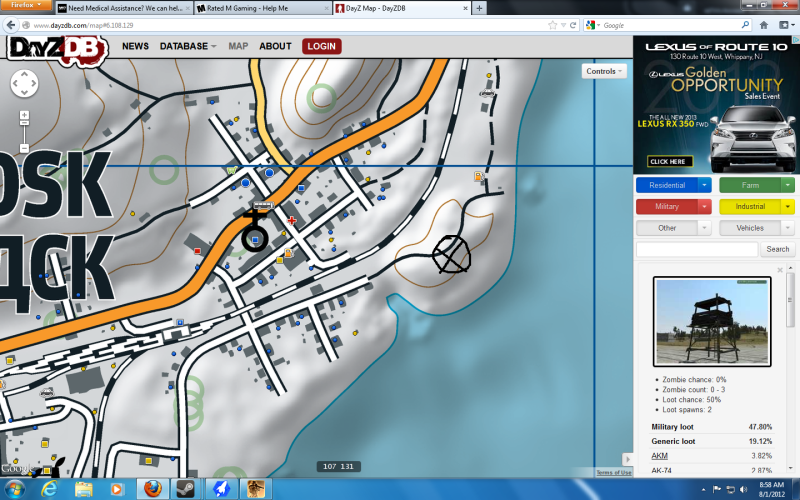Expand the DATABASE menu
Image resolution: width=800 pixels, height=500 pixels.
(x=188, y=46)
